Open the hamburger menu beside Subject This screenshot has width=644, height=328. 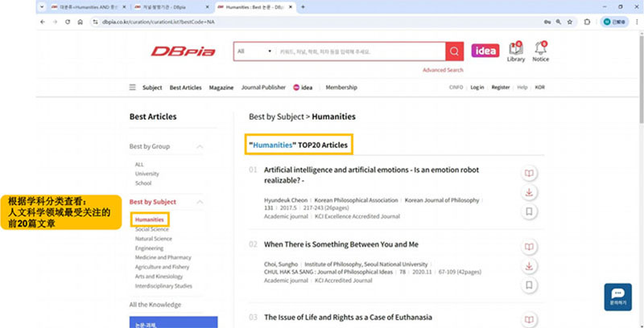pos(132,88)
